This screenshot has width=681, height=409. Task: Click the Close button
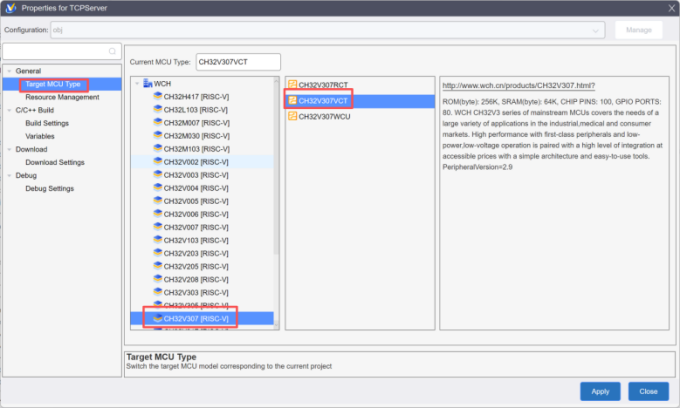648,392
